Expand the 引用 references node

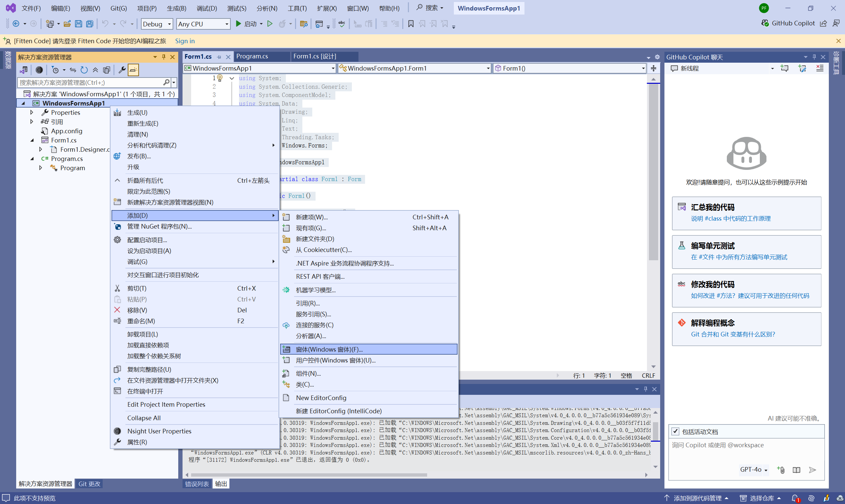pos(32,121)
